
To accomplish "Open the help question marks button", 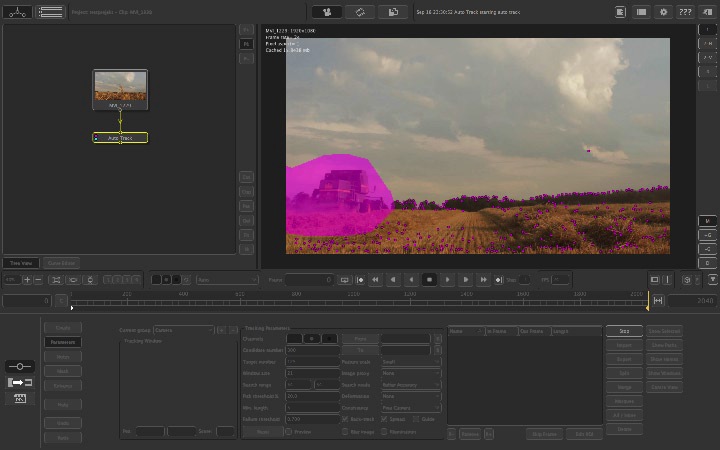I will click(685, 12).
